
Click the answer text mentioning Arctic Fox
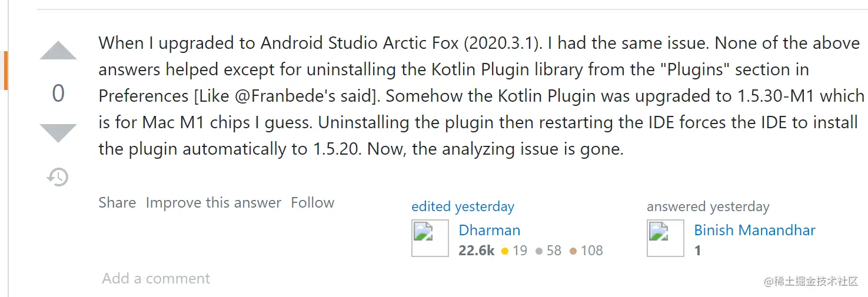tap(481, 95)
